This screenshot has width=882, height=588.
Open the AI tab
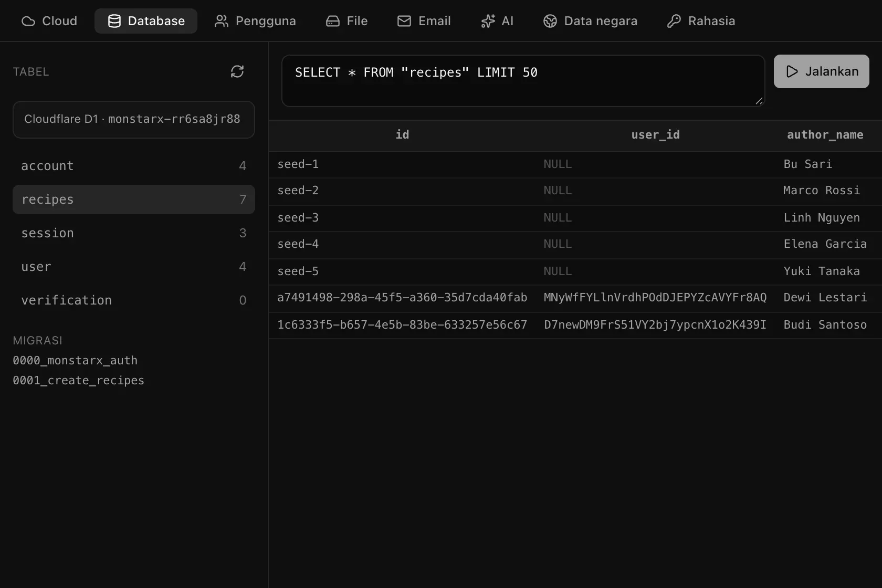coord(497,21)
